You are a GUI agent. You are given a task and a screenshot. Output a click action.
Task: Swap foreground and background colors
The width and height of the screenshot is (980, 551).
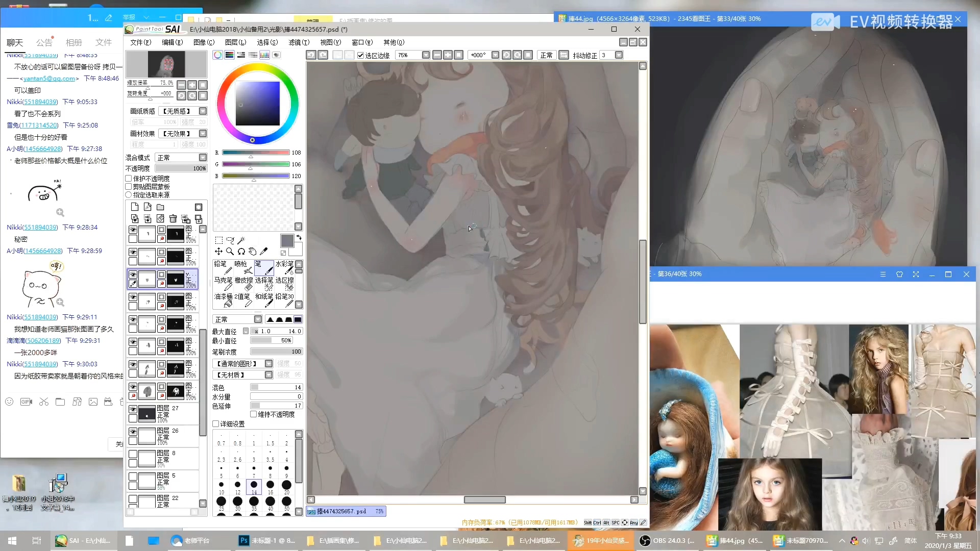[299, 238]
